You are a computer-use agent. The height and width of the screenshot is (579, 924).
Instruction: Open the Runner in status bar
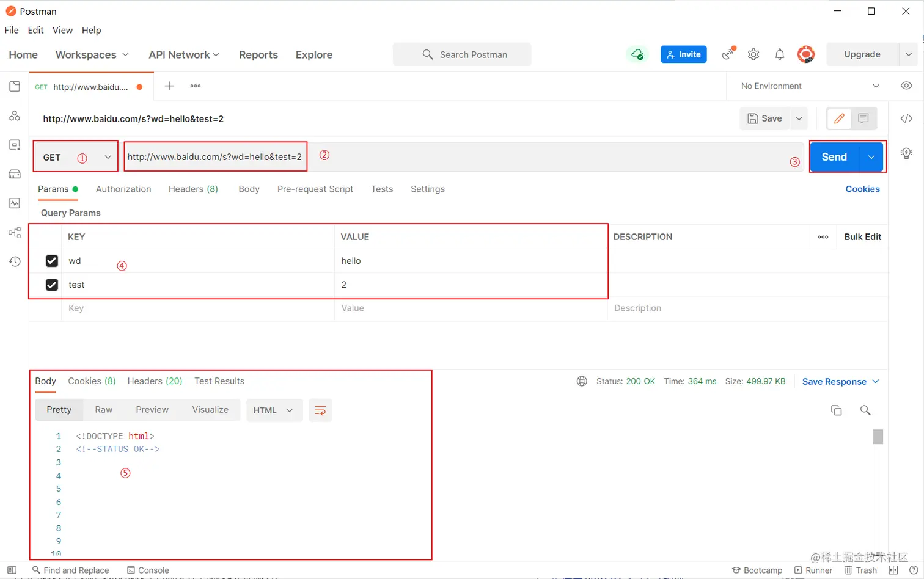click(x=813, y=570)
